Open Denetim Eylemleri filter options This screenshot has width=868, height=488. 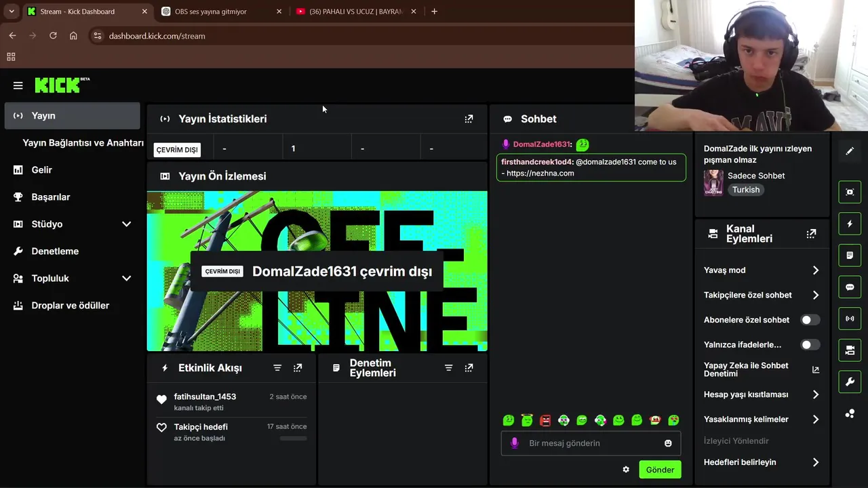pyautogui.click(x=448, y=367)
